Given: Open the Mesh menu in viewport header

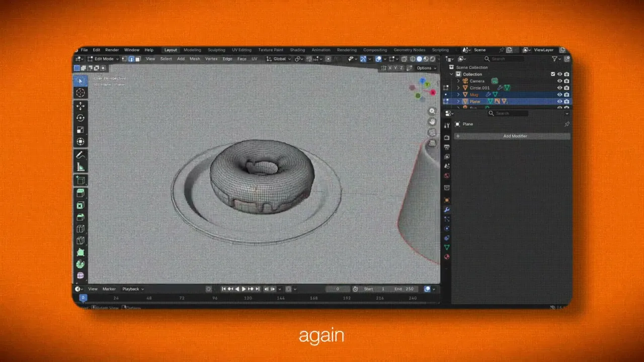Looking at the screenshot, I should click(x=195, y=59).
